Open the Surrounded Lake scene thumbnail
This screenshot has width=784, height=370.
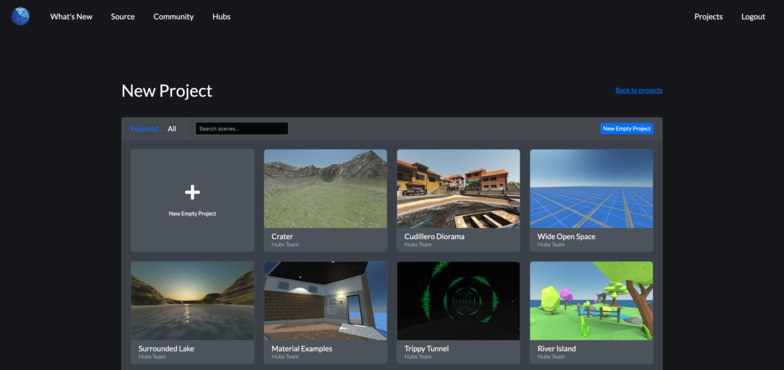point(192,300)
